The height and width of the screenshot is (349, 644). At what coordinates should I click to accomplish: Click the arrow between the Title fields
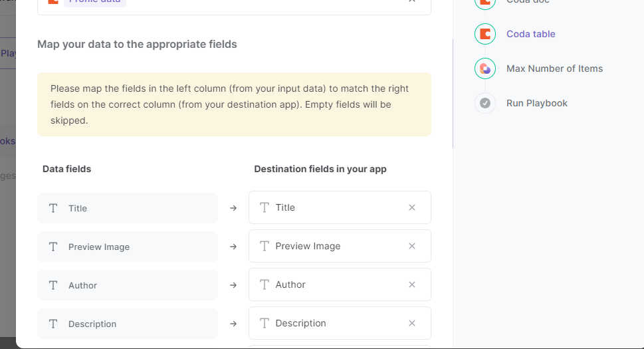pos(233,208)
